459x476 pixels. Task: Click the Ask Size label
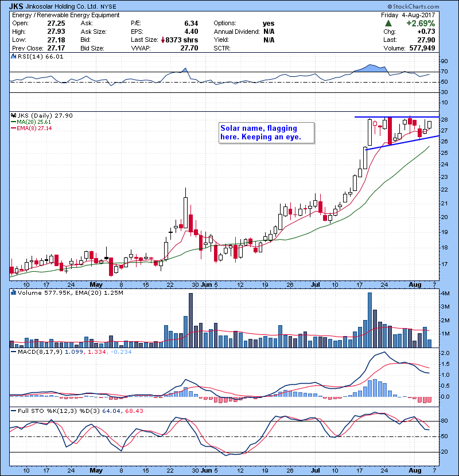pos(94,32)
